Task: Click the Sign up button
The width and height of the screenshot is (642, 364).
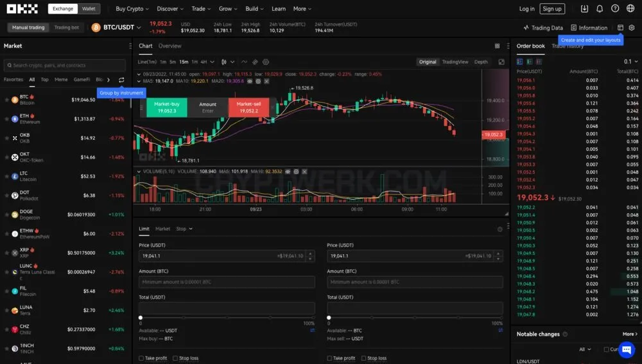Action: tap(552, 8)
